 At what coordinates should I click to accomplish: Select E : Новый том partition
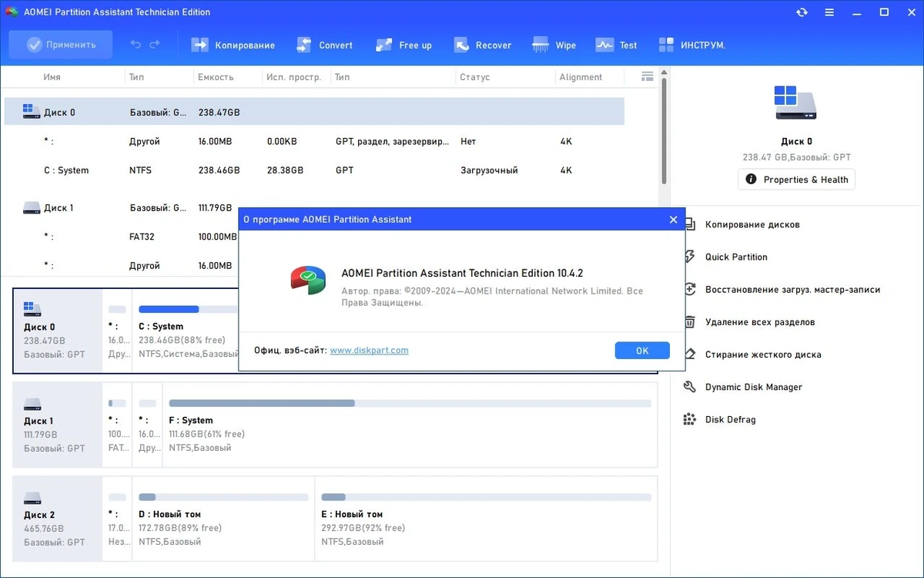pos(487,519)
